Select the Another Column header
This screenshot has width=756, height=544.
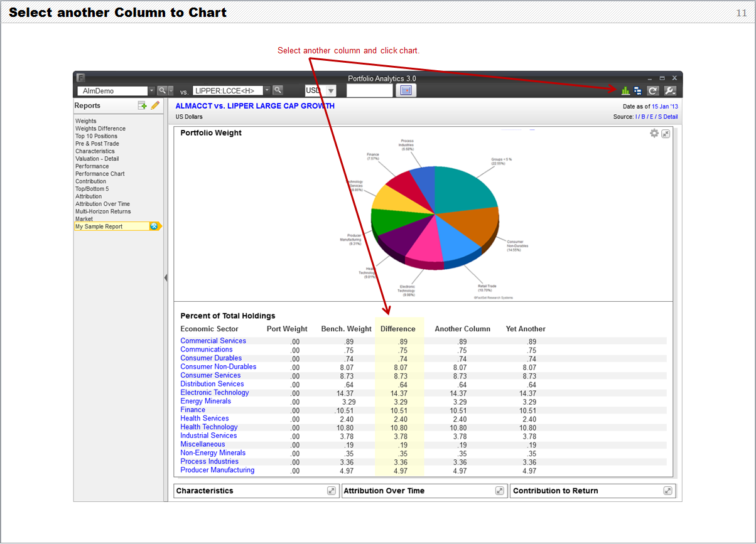click(463, 329)
